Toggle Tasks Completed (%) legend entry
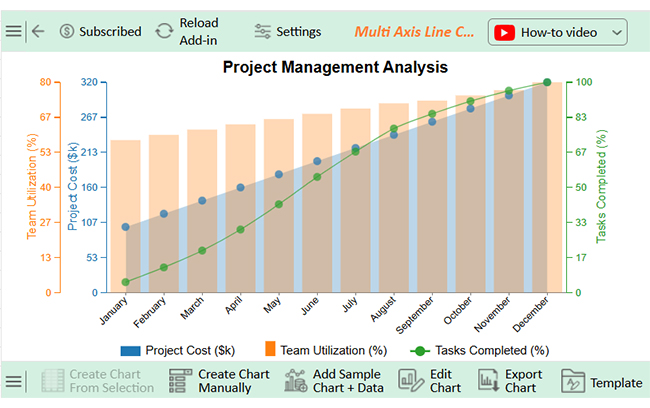This screenshot has height=408, width=650. (x=480, y=350)
